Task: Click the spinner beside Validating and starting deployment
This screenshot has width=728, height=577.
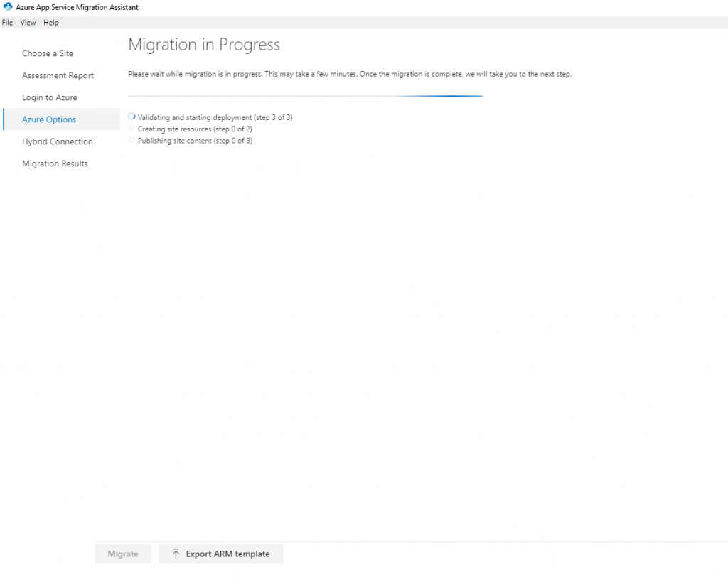Action: coord(132,117)
